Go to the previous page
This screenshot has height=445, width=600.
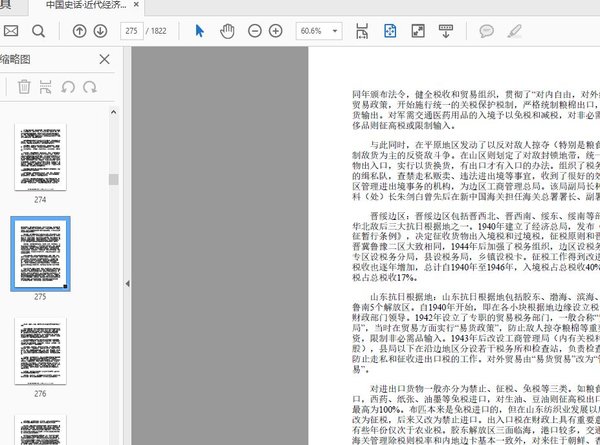(x=80, y=31)
